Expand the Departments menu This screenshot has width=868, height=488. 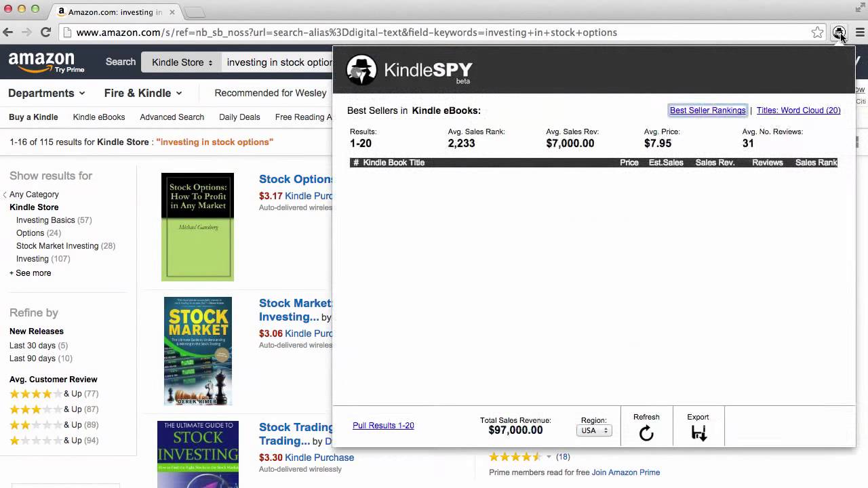click(46, 93)
